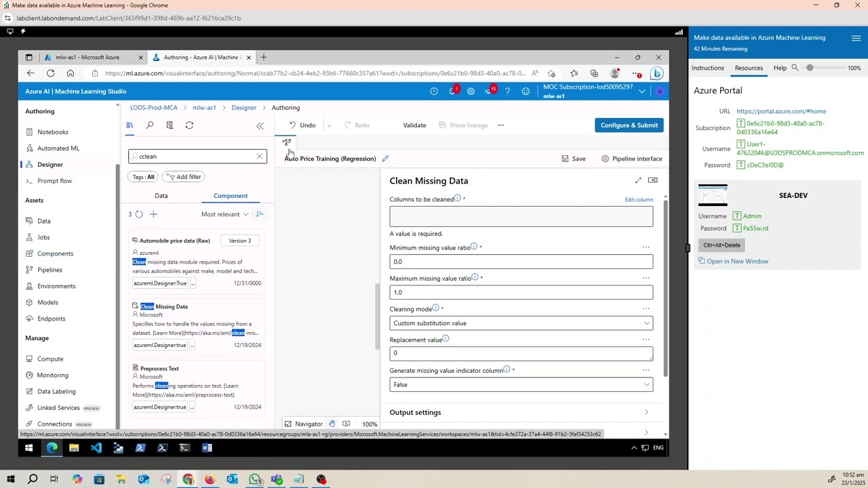Open Word from the VM taskbar
This screenshot has width=868, height=488.
coord(207,448)
